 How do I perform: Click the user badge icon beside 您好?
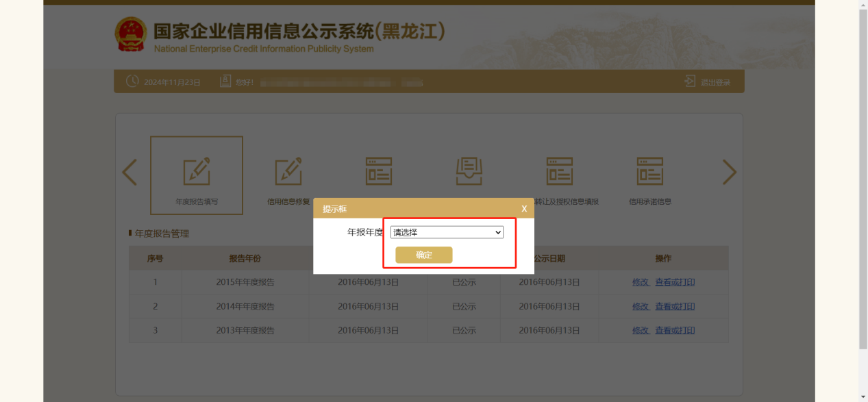point(225,81)
